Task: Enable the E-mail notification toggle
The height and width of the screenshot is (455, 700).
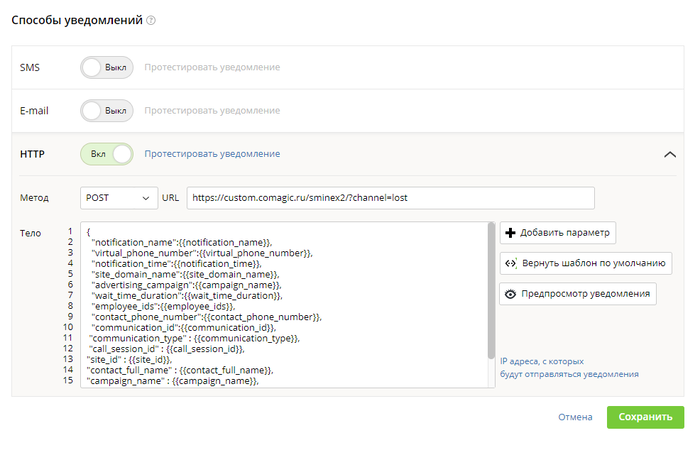Action: pyautogui.click(x=107, y=111)
